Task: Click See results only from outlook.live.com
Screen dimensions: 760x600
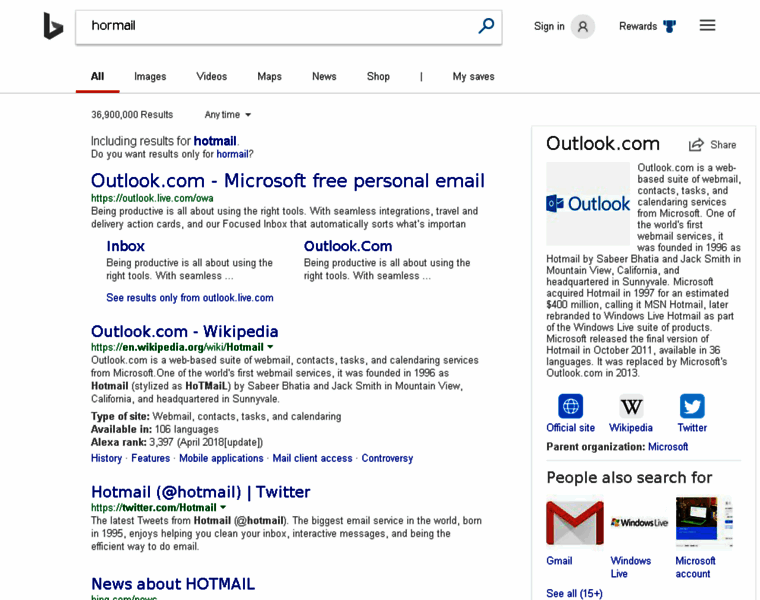Action: pos(190,298)
